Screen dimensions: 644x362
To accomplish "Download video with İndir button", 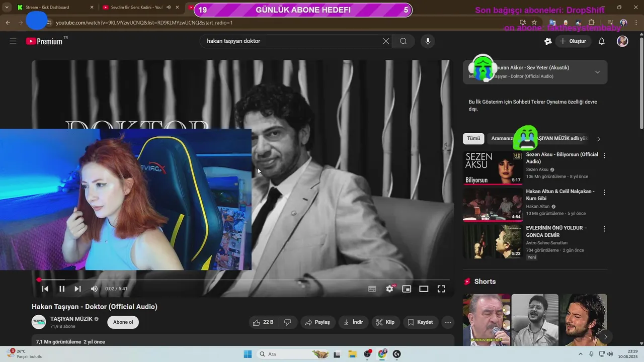I will (353, 322).
